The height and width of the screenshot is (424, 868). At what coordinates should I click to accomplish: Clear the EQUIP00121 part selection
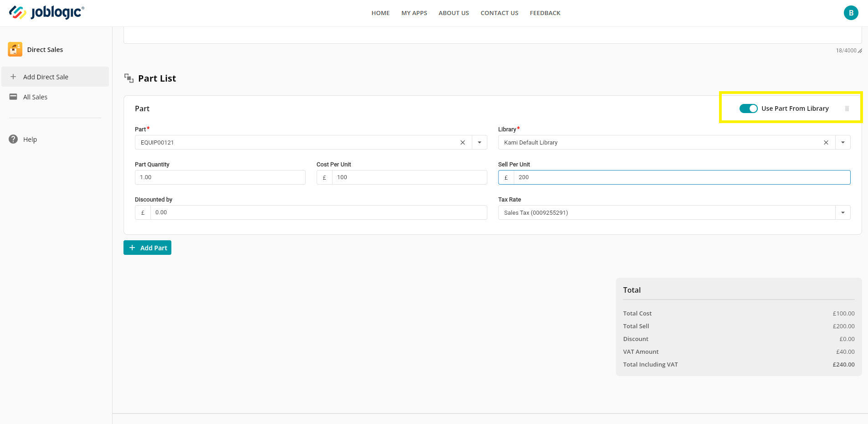(x=462, y=142)
